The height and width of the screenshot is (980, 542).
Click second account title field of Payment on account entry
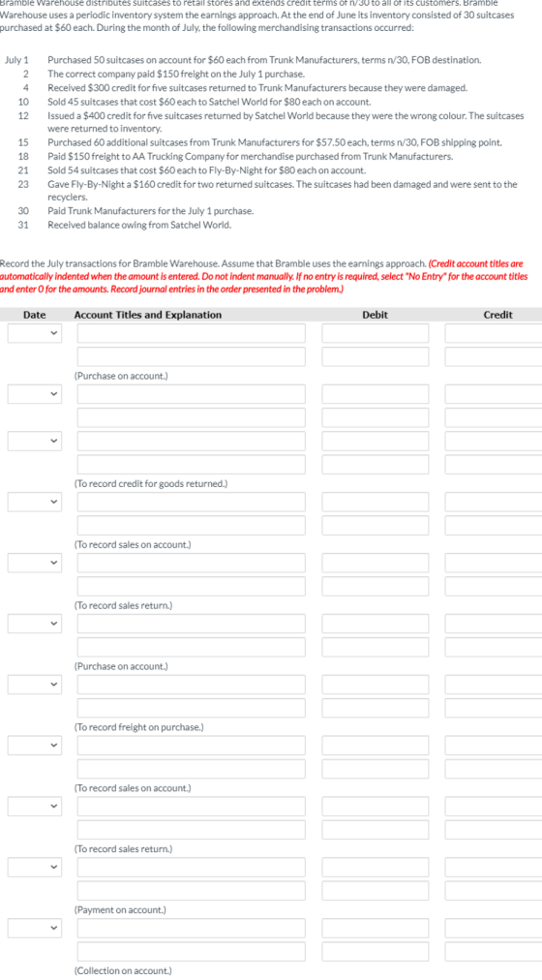192,891
